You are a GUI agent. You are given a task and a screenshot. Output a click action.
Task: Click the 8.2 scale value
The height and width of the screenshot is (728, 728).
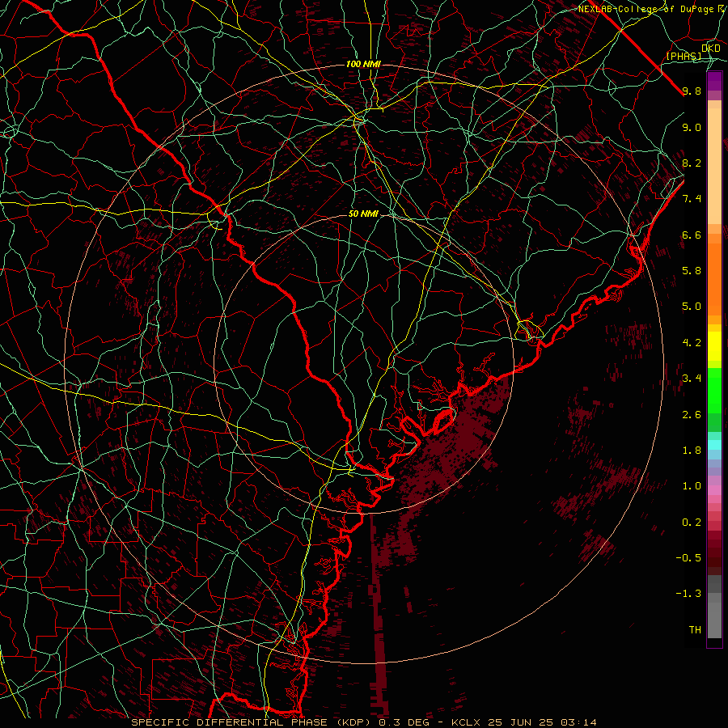(692, 163)
